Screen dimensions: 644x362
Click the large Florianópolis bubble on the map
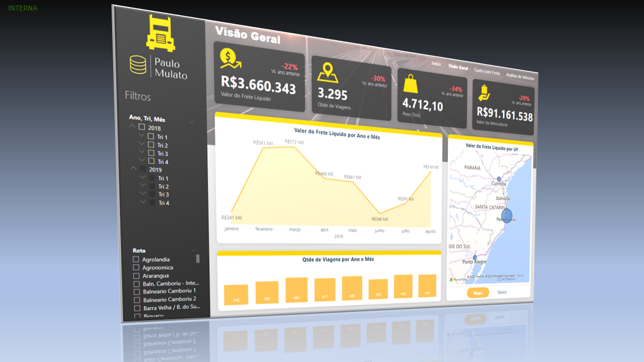507,216
